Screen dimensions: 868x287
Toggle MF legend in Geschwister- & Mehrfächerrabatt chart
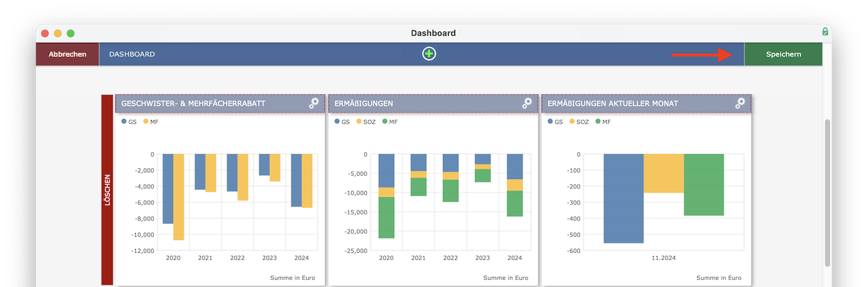point(151,121)
